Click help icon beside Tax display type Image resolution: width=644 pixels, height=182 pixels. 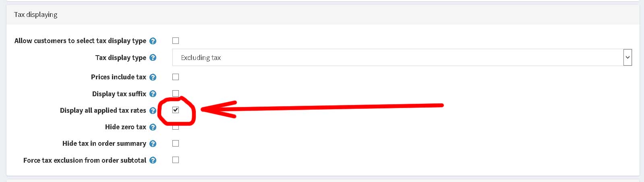153,58
